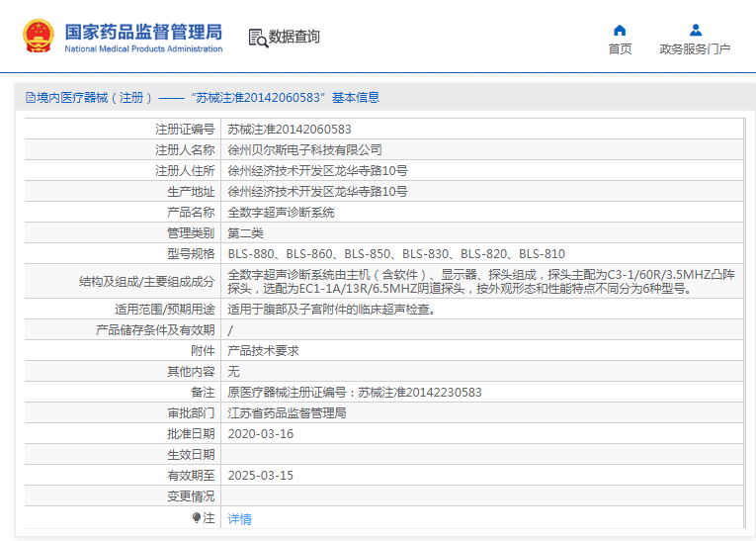756x541 pixels.
Task: Click the approval date 2020-03-16
Action: (261, 434)
